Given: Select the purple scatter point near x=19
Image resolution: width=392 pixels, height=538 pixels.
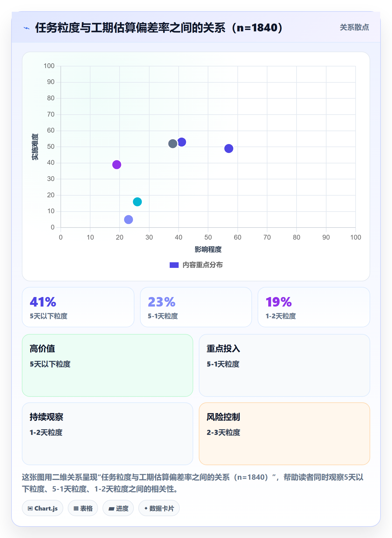Looking at the screenshot, I should 117,165.
